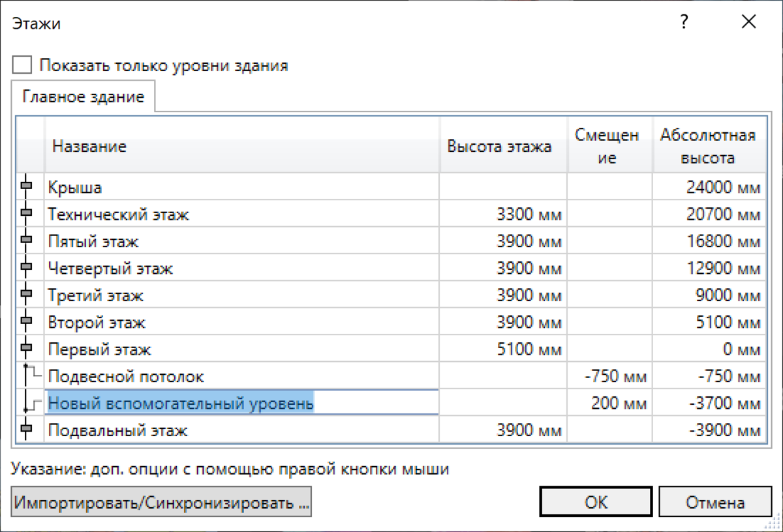783x532 pixels.
Task: Select the Подвальный этаж name cell
Action: point(242,430)
